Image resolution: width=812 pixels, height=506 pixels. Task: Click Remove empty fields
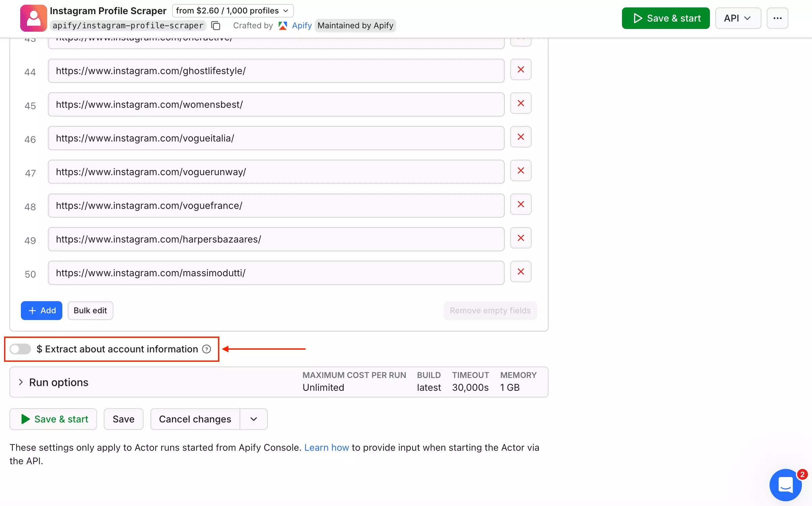[490, 311]
